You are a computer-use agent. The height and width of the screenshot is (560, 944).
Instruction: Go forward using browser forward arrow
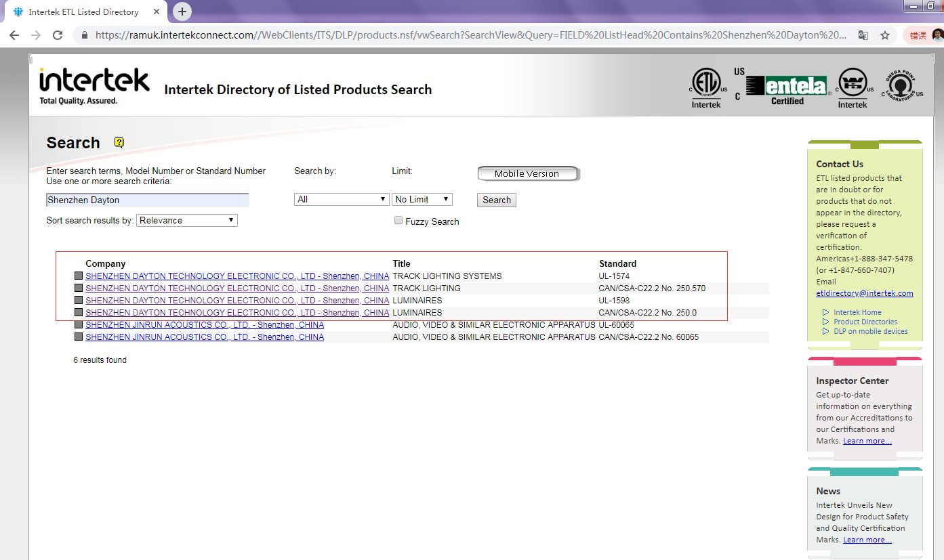click(36, 35)
